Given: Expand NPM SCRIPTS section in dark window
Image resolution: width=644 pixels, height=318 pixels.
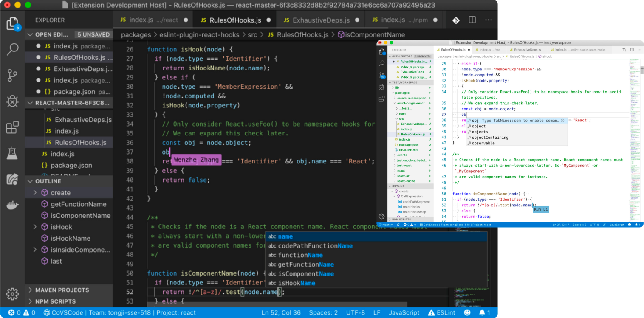Looking at the screenshot, I should (x=68, y=301).
